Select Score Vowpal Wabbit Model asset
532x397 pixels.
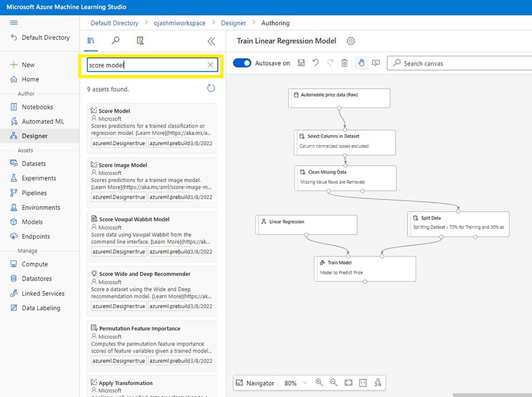[x=151, y=237]
